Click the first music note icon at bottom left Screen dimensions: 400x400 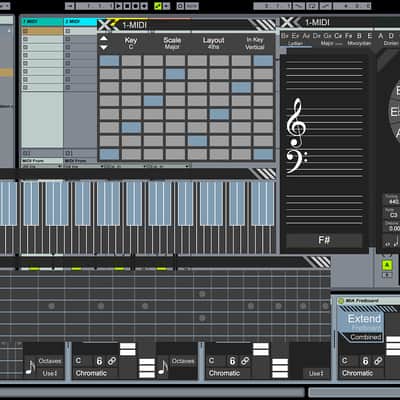(x=30, y=367)
